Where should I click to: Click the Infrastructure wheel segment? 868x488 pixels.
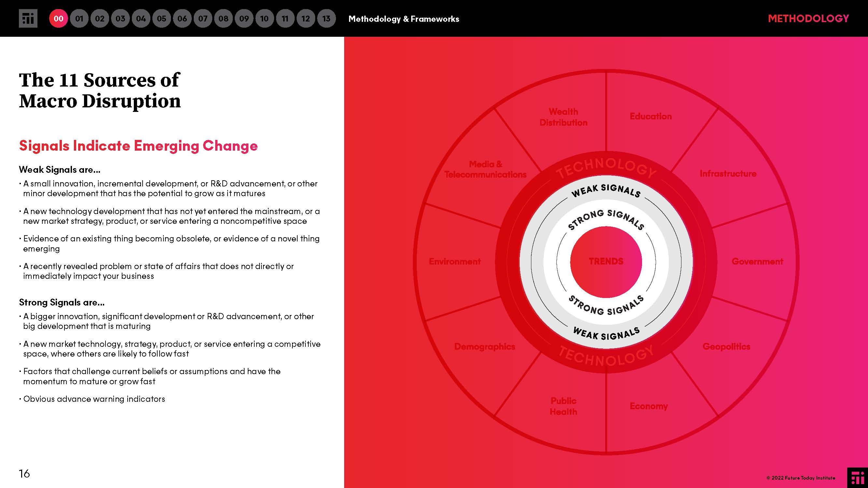tap(728, 174)
